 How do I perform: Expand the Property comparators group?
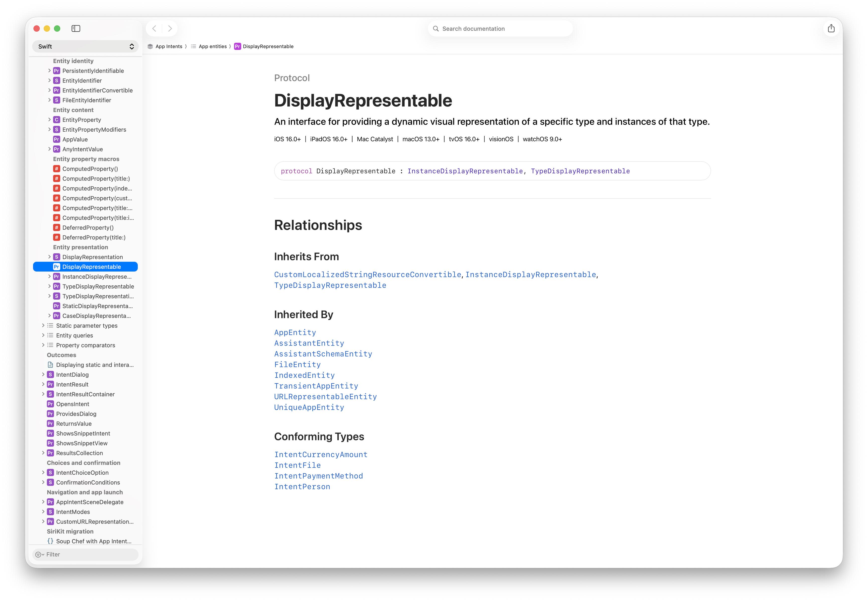[x=43, y=345]
